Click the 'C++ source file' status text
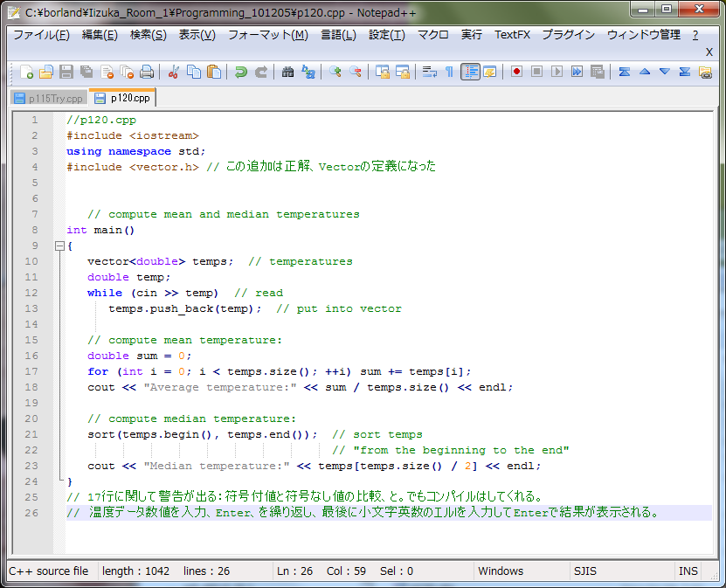 [x=49, y=571]
